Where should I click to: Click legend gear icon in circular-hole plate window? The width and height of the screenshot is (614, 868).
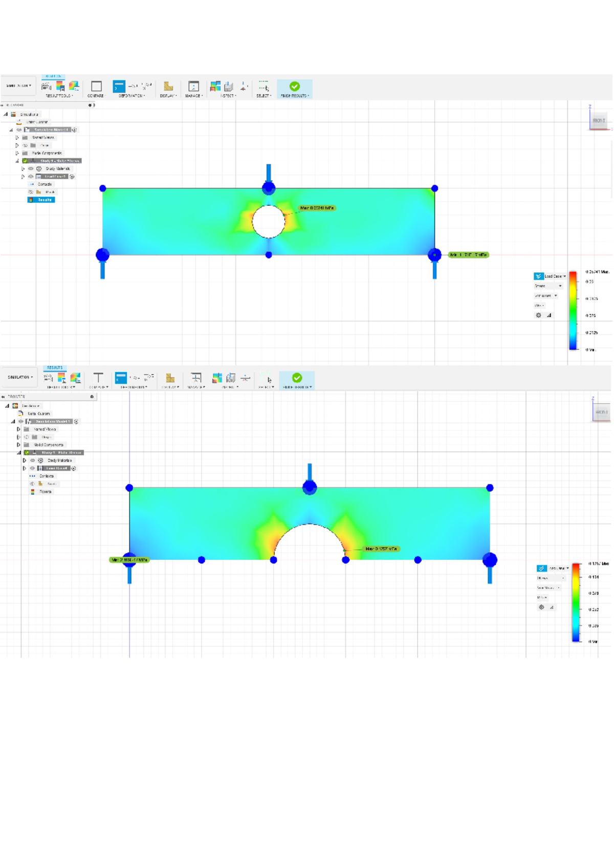538,315
